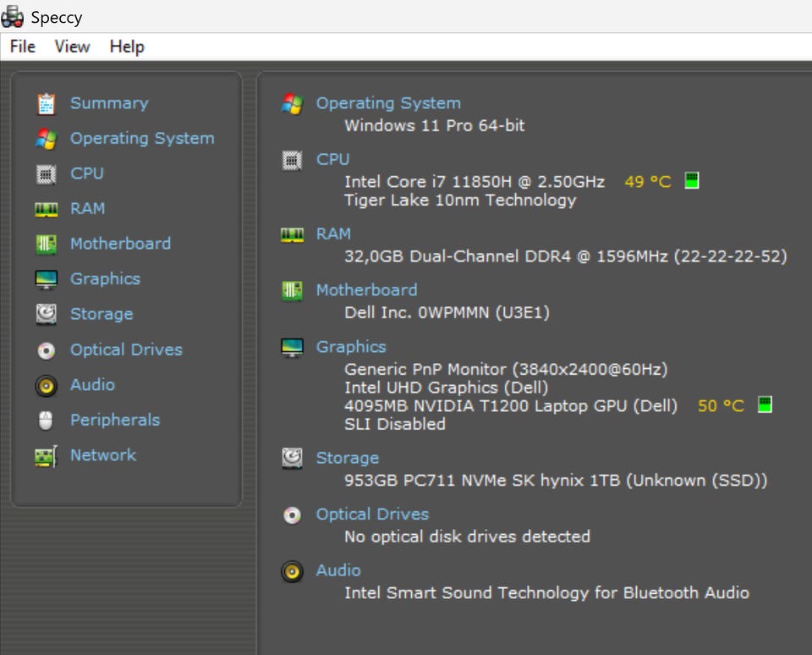Open the RAM heading link in summary
The height and width of the screenshot is (655, 812).
pos(333,234)
